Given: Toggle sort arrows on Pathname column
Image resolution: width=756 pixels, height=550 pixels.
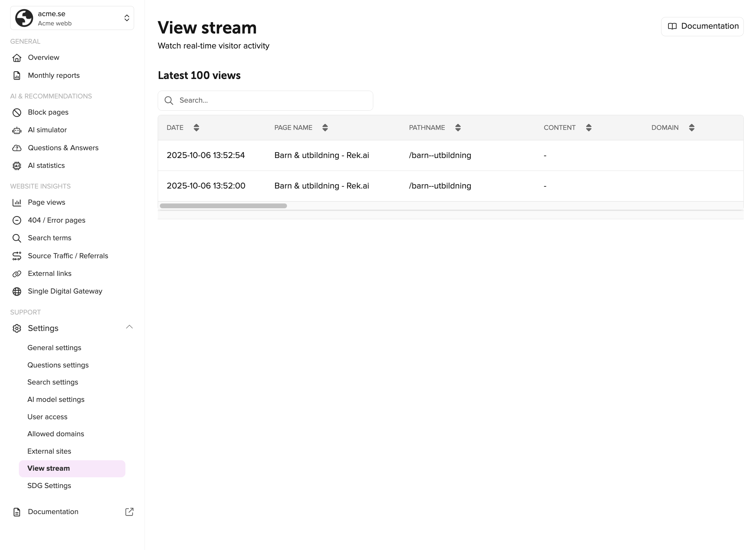Looking at the screenshot, I should click(458, 128).
